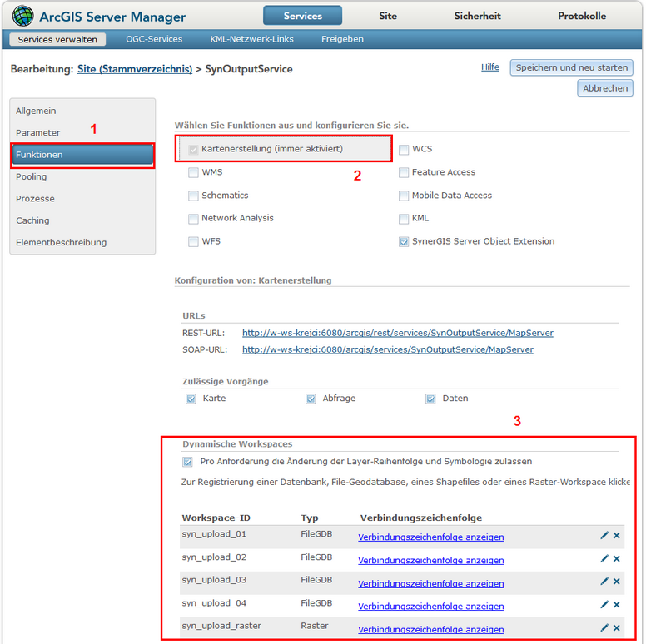
Task: Delete the syn_upload_raster workspace
Action: (616, 627)
